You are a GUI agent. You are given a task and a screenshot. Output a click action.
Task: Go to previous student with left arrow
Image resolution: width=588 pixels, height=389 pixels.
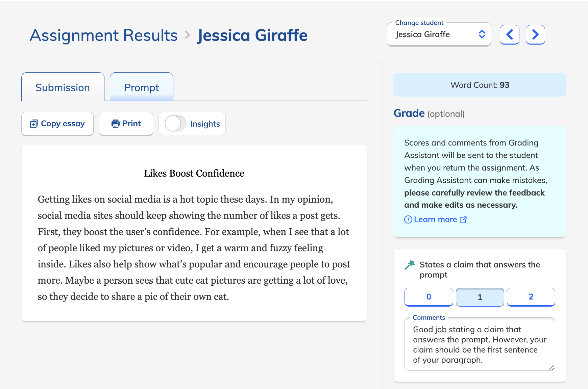point(510,34)
